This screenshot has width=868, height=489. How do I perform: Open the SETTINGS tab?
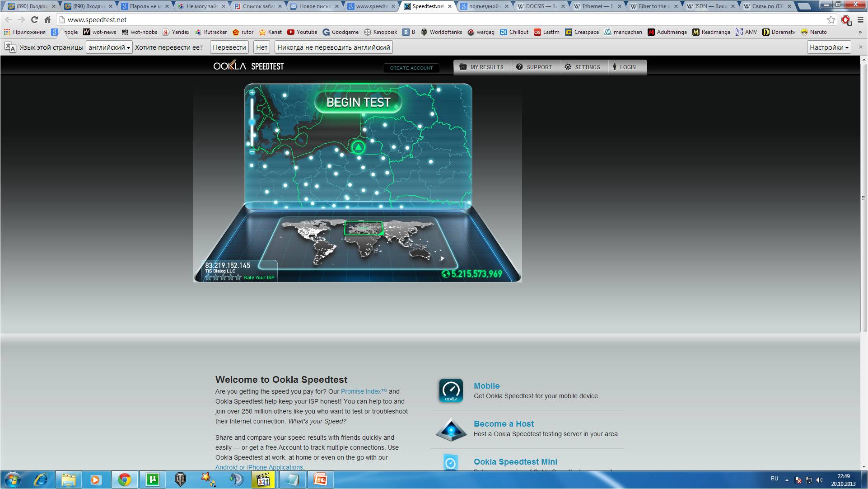coord(583,67)
